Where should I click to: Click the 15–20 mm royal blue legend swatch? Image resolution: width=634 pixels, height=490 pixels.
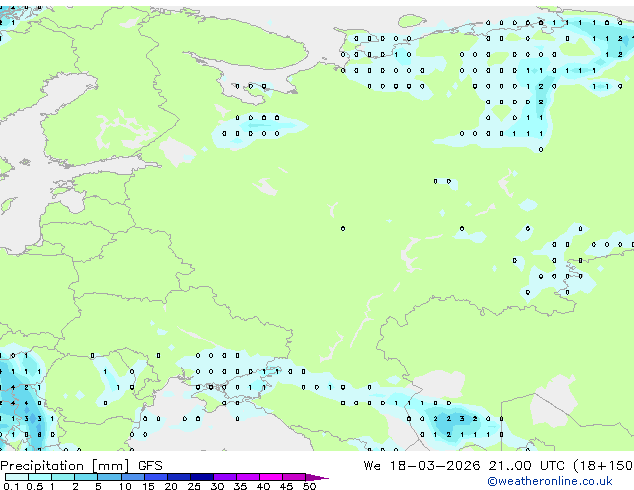click(156, 477)
